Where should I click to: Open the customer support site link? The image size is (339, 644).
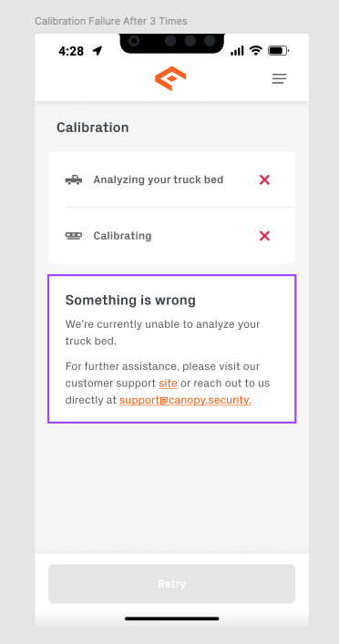168,383
